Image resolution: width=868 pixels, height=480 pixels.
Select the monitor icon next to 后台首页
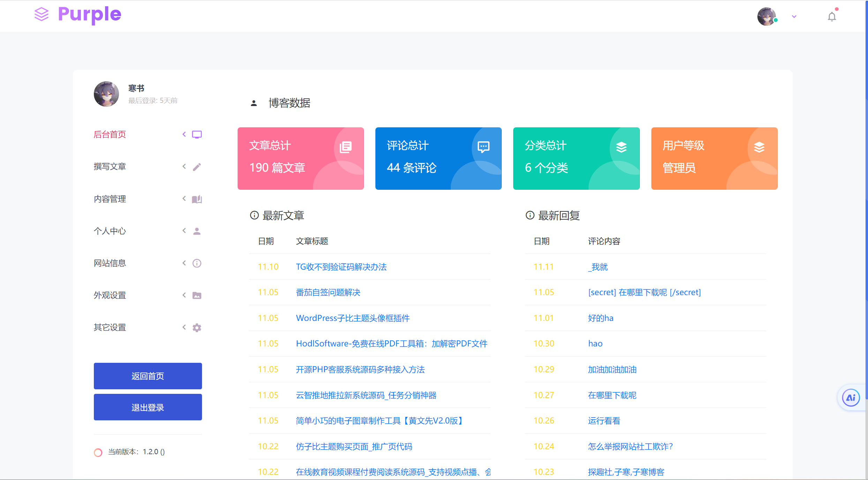click(x=197, y=134)
